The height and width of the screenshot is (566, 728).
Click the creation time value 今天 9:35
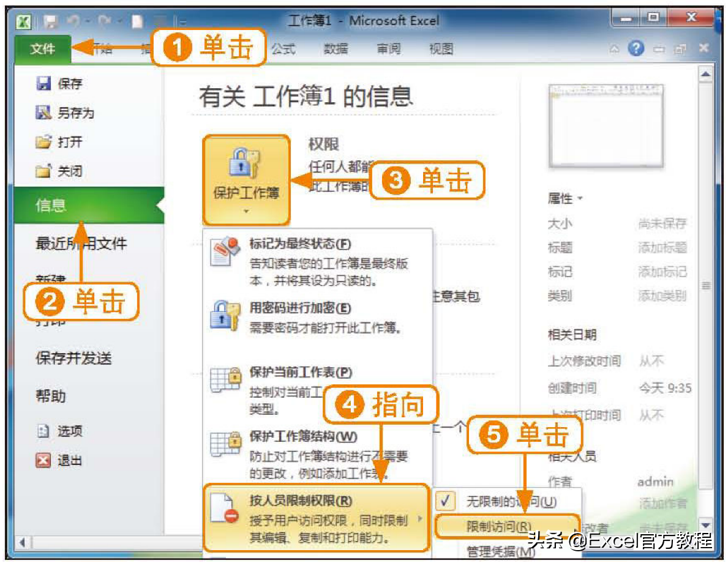665,388
